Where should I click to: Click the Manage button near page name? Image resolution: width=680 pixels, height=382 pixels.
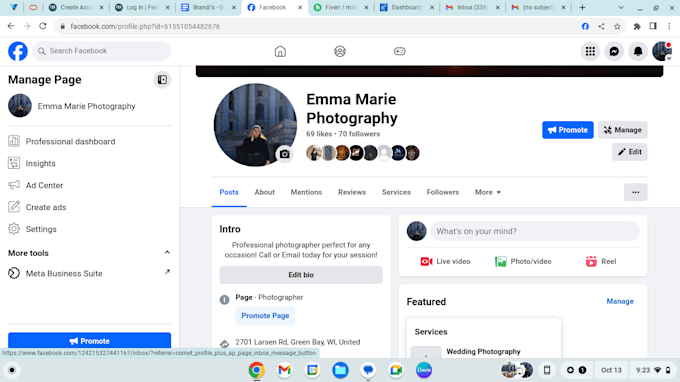(623, 130)
